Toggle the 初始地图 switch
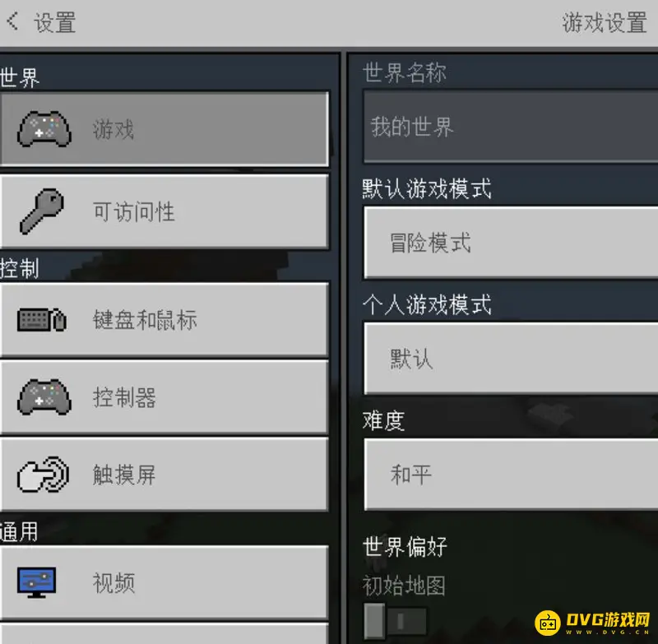The image size is (658, 644). point(395,621)
